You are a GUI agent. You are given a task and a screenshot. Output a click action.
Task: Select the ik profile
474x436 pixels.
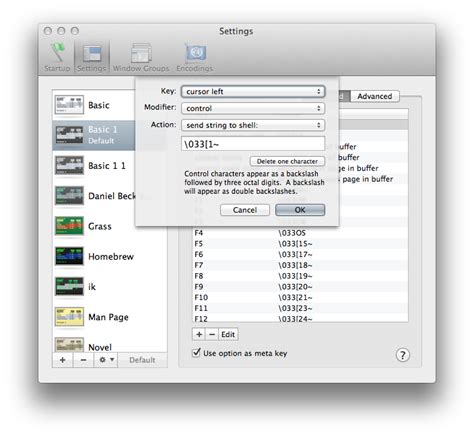[x=110, y=287]
